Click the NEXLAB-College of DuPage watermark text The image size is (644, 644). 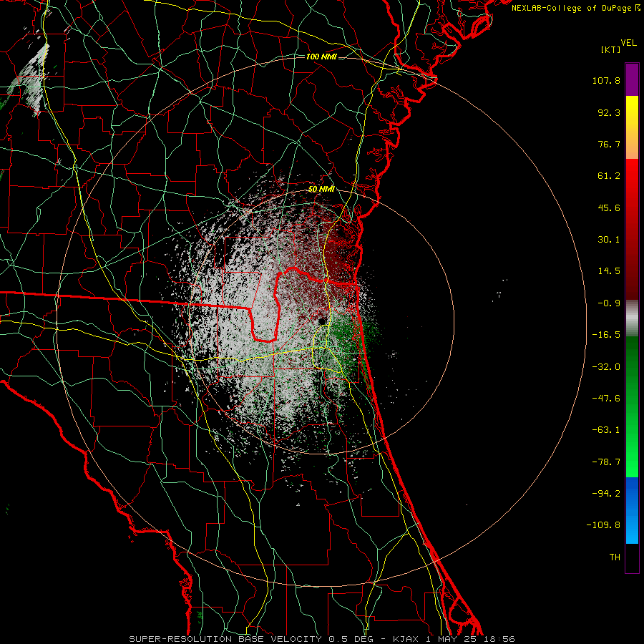(x=575, y=8)
